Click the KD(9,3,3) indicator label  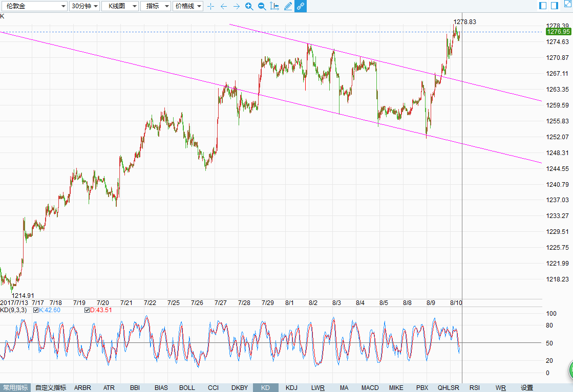[x=13, y=310]
